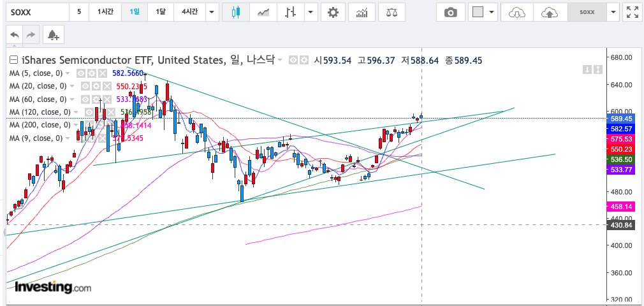Screen dimensions: 644x306
Task: Toggle visibility of MA (5, close, 0)
Action: point(81,73)
